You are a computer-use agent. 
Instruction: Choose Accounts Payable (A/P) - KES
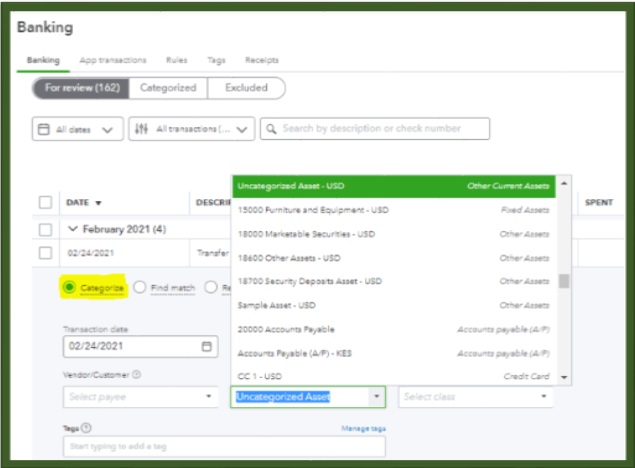click(394, 353)
